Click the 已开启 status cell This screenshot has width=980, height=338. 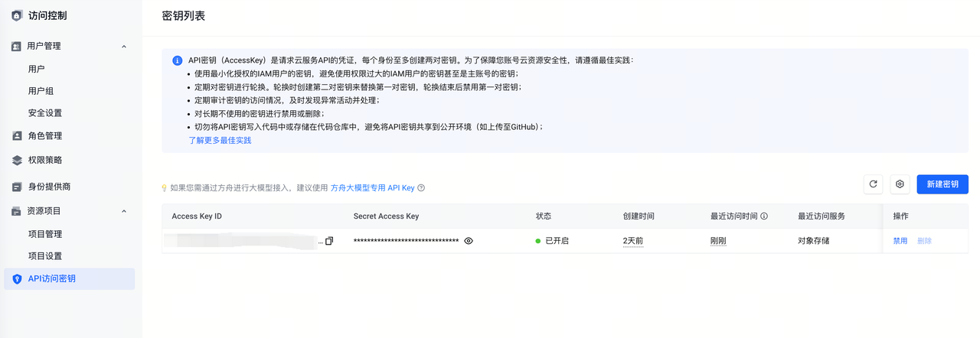pos(552,241)
